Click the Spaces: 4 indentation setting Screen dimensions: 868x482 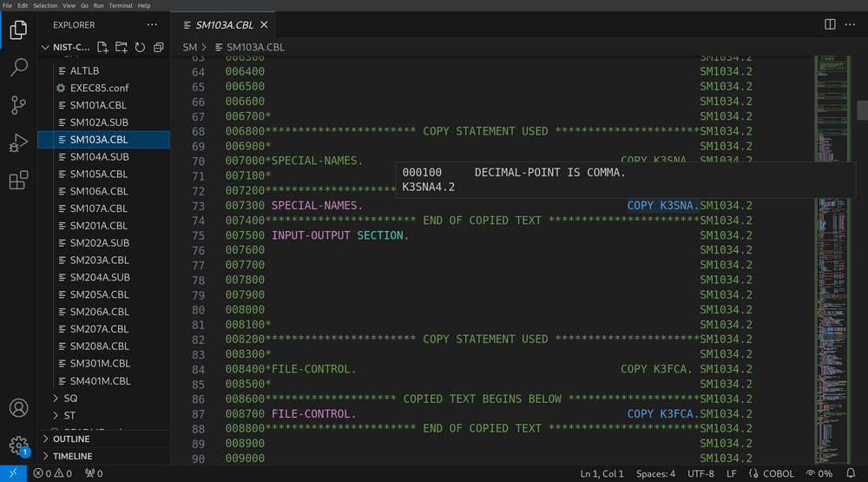[654, 473]
